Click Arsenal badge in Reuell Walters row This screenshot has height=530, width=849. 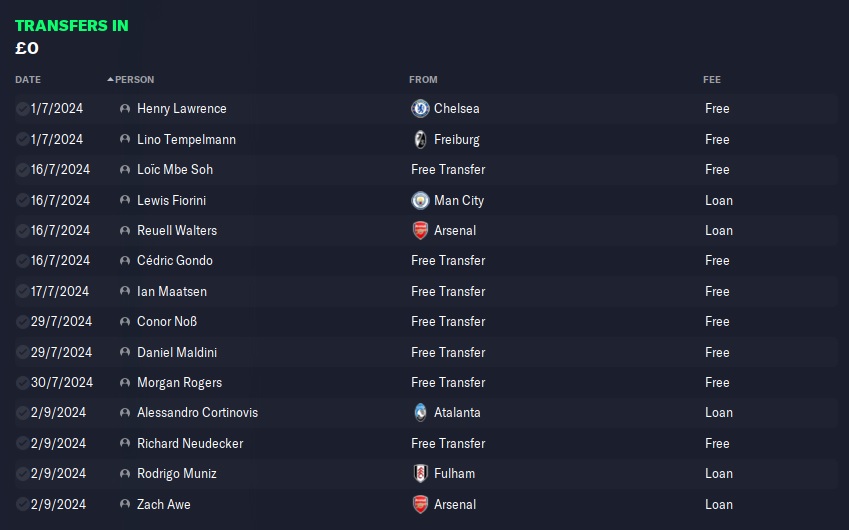(x=420, y=230)
